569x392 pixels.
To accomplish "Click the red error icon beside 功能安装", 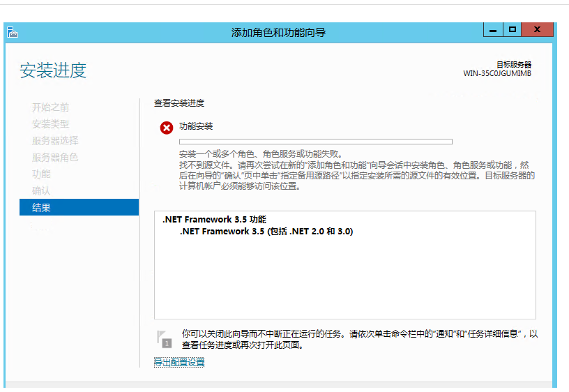I will (167, 128).
